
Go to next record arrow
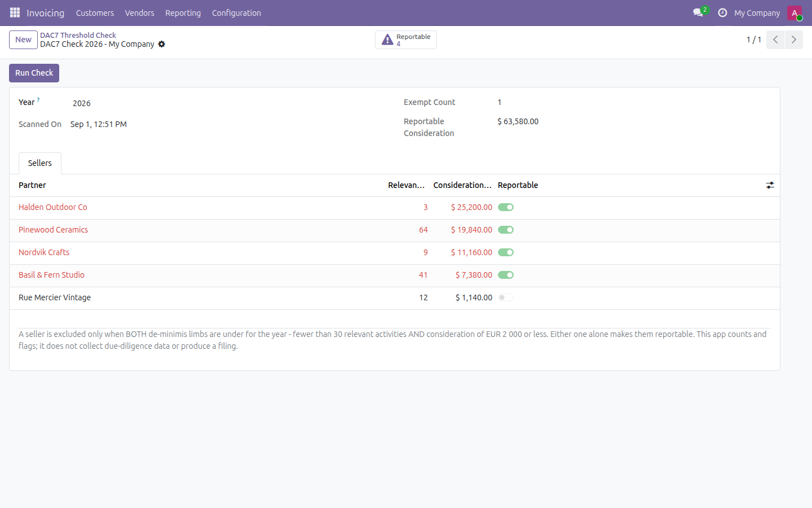pos(794,40)
